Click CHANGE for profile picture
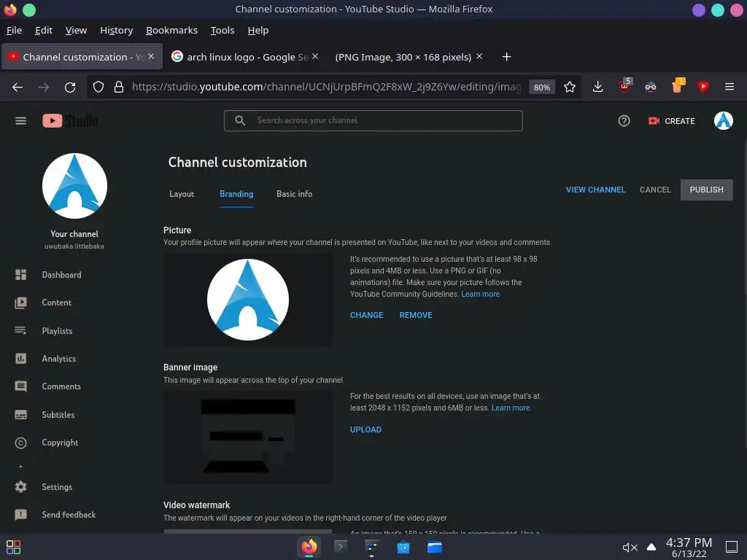The width and height of the screenshot is (747, 560). [x=366, y=315]
